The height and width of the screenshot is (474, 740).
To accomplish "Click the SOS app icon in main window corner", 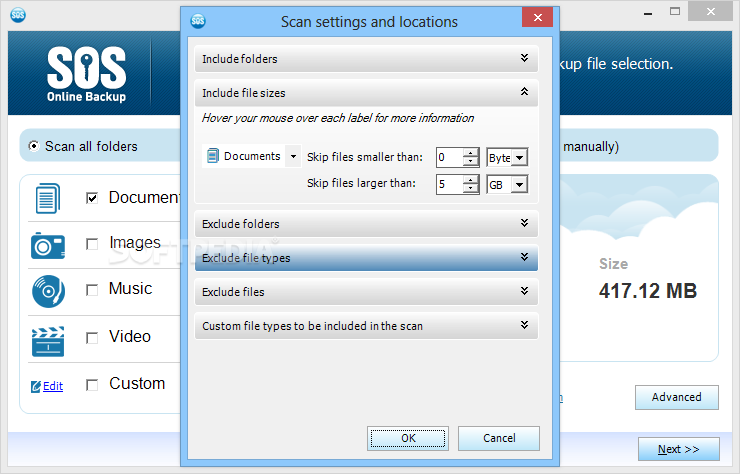I will [x=18, y=15].
